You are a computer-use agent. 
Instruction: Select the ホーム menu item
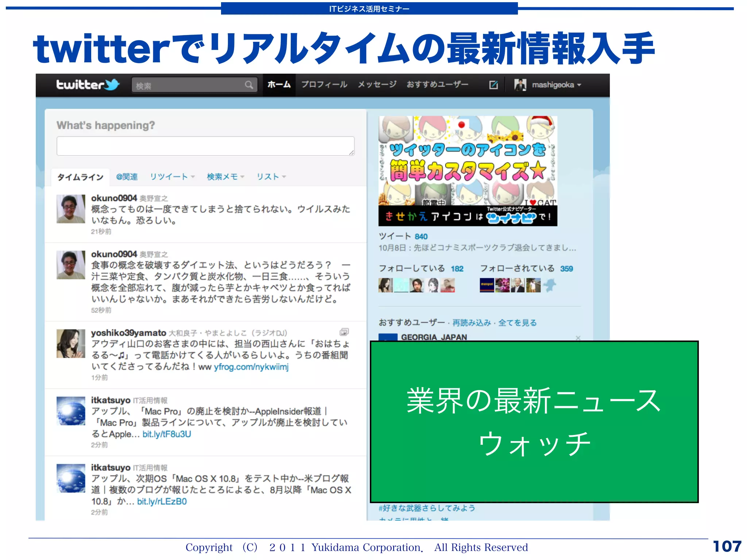[x=279, y=85]
